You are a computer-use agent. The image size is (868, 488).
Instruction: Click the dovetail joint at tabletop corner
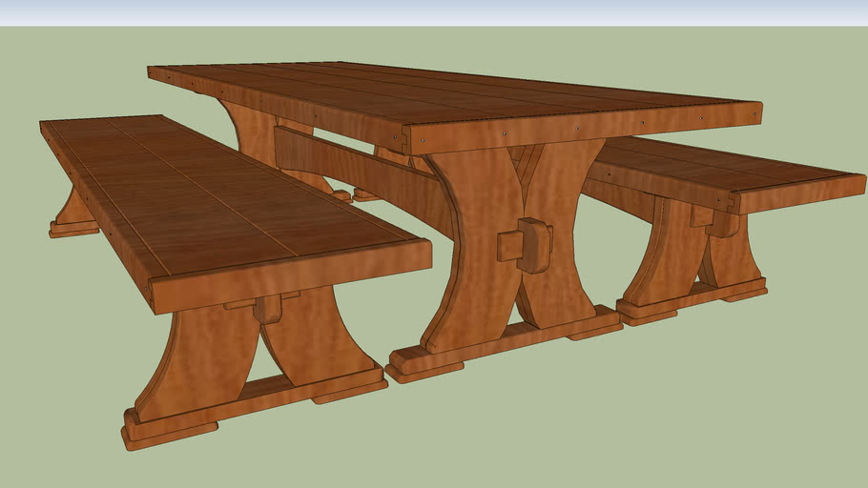pyautogui.click(x=415, y=140)
